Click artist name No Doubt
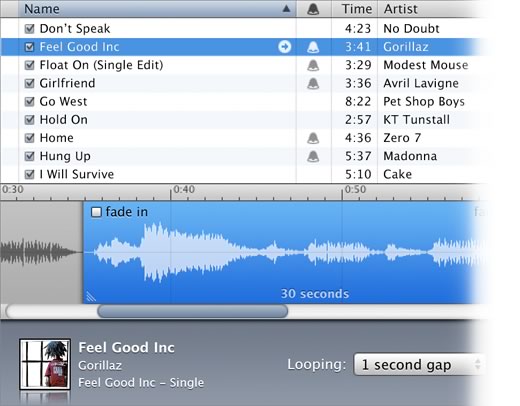The width and height of the screenshot is (520, 406). click(x=411, y=29)
